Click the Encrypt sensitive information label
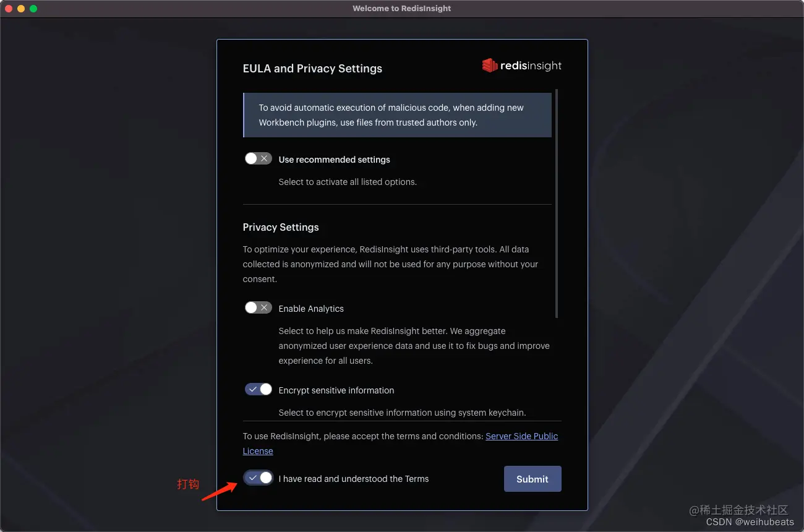This screenshot has width=804, height=532. click(x=336, y=390)
